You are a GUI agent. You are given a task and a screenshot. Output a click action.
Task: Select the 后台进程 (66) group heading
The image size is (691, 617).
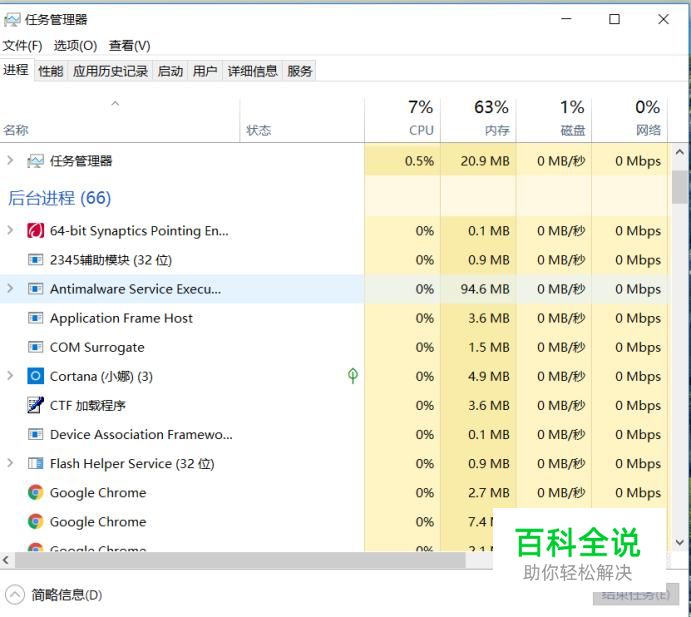[59, 198]
